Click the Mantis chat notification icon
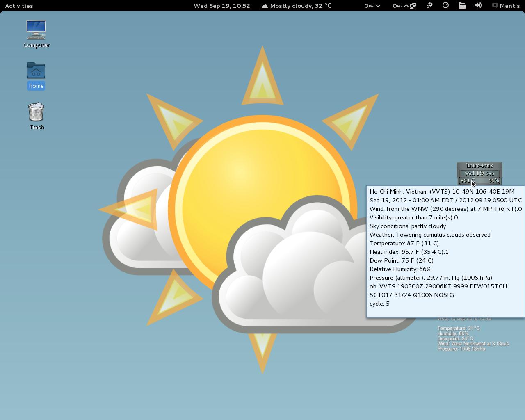 (495, 6)
